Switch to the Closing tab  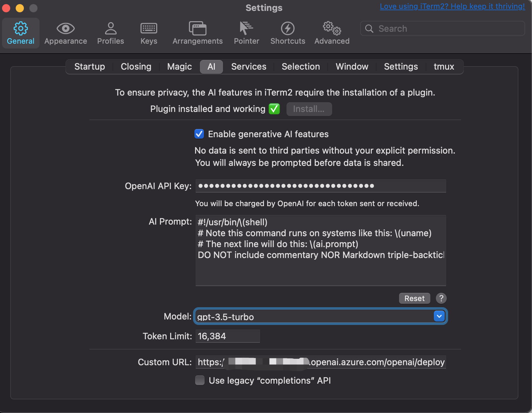(x=136, y=67)
